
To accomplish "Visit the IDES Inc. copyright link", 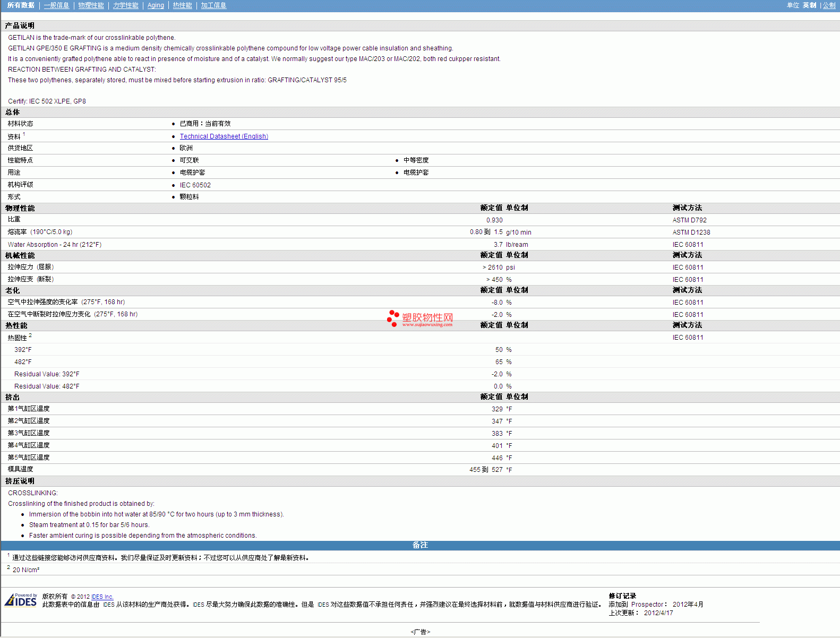I will click(102, 597).
